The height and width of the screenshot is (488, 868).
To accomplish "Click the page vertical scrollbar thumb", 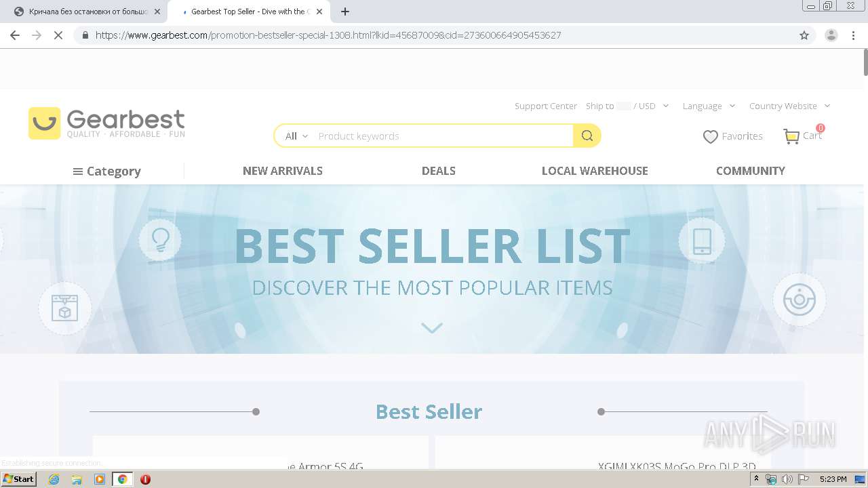I will pos(865,63).
